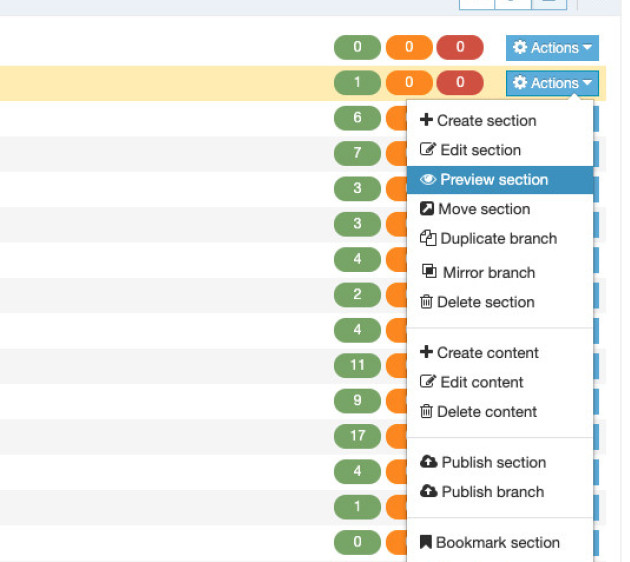Click the bookmark icon for Bookmark section
Image resolution: width=630 pixels, height=562 pixels.
[x=426, y=543]
